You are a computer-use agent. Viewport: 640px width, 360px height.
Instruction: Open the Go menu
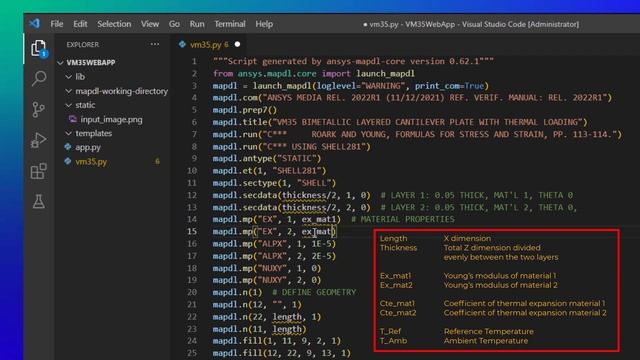coord(174,24)
